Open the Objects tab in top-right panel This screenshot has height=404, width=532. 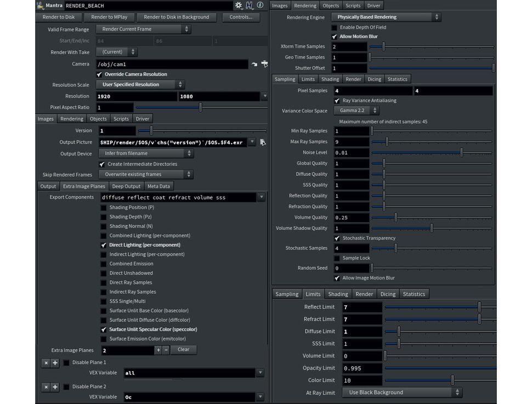pos(331,5)
